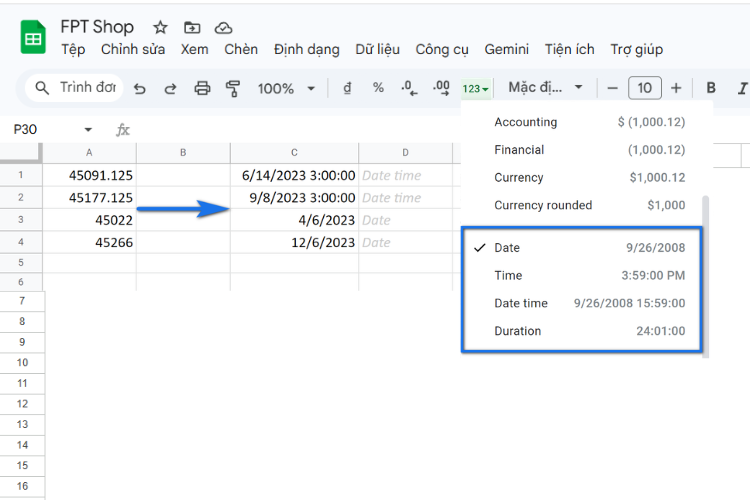Click the select-all corner box
Image resolution: width=750 pixels, height=500 pixels.
pos(21,153)
